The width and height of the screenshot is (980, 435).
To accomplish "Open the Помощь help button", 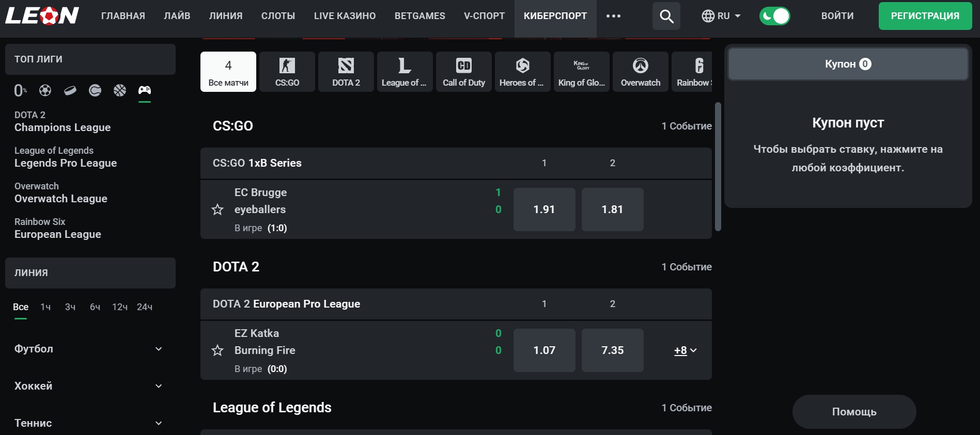I will click(854, 412).
